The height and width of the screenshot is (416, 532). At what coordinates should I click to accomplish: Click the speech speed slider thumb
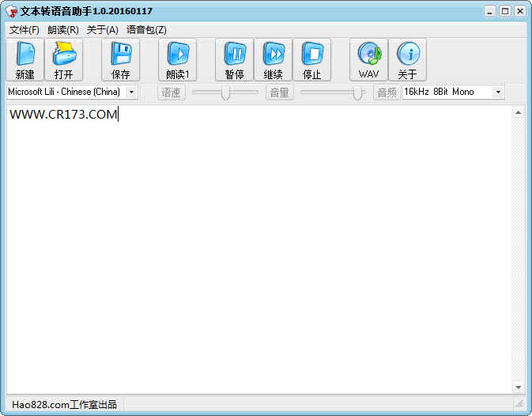tap(225, 93)
